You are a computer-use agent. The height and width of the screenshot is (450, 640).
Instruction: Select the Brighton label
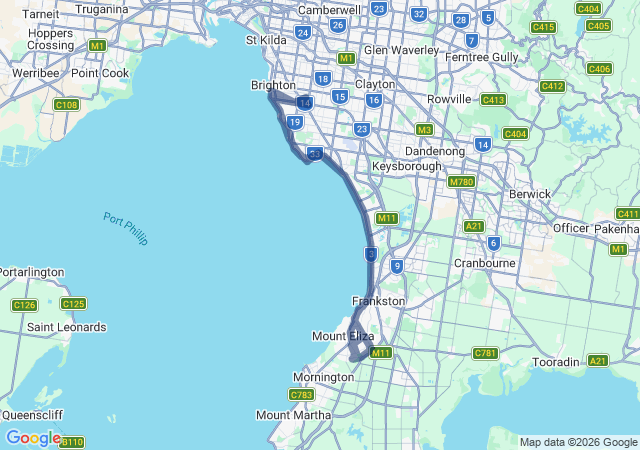click(x=273, y=85)
